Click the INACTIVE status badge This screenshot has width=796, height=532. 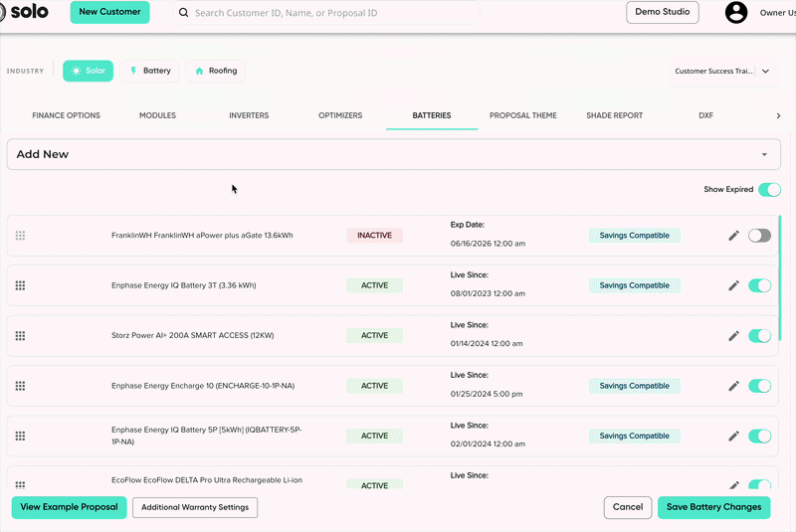point(375,236)
